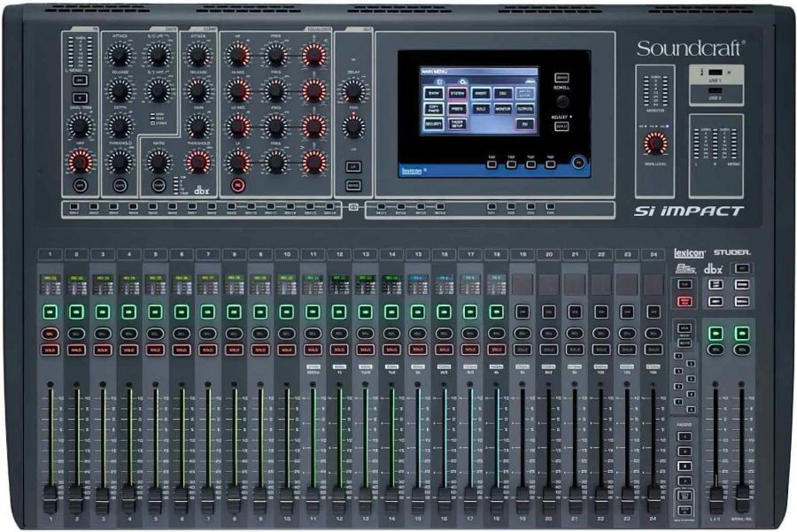Select channel 14 using SEL
Viewport: 797px width, 532px height.
[x=391, y=334]
